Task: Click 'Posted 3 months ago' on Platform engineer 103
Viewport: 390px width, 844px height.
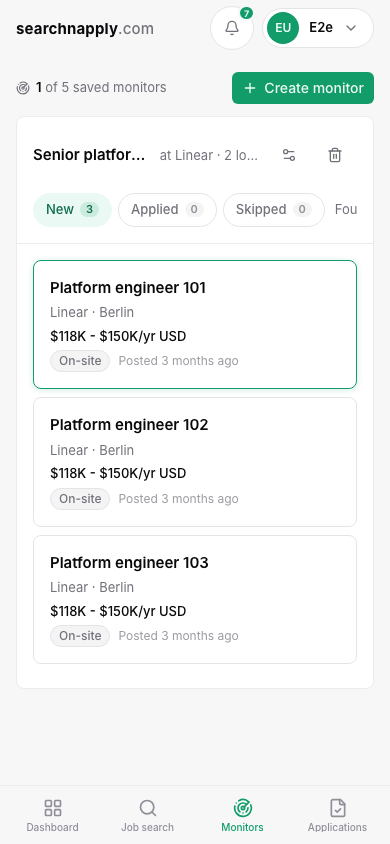Action: coord(178,636)
